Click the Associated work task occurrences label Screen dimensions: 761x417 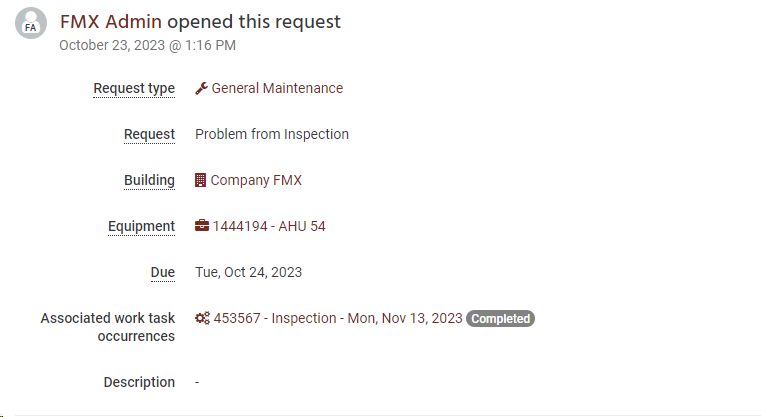(x=108, y=327)
